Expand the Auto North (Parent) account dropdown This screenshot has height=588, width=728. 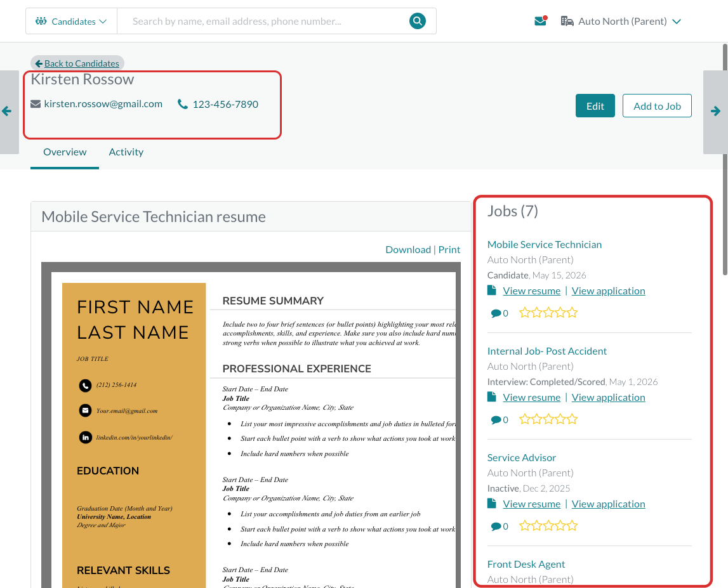tap(621, 22)
